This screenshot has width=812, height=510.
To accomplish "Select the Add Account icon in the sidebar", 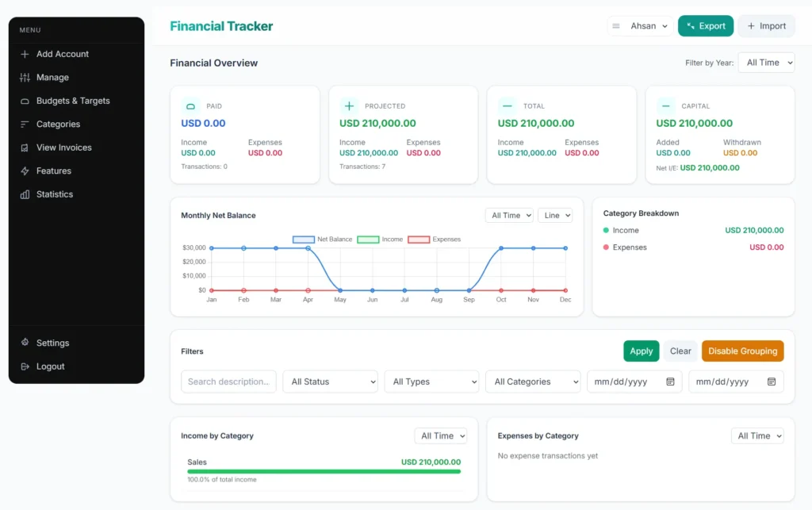I will pos(26,54).
